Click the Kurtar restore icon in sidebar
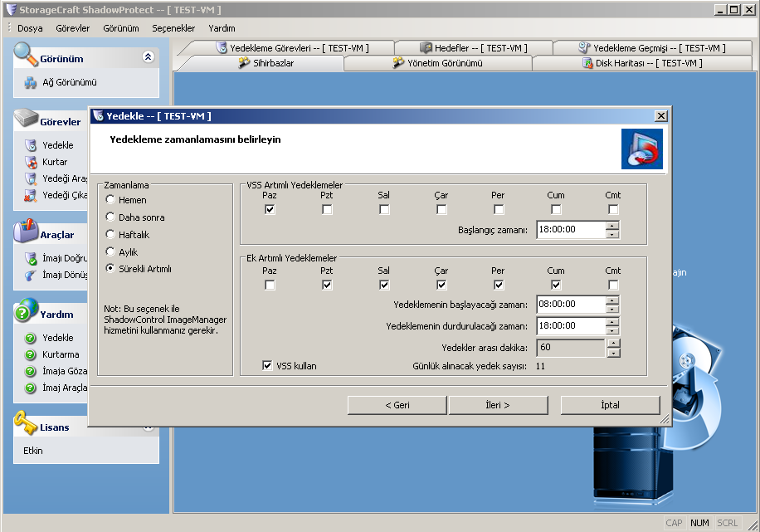 pyautogui.click(x=31, y=162)
